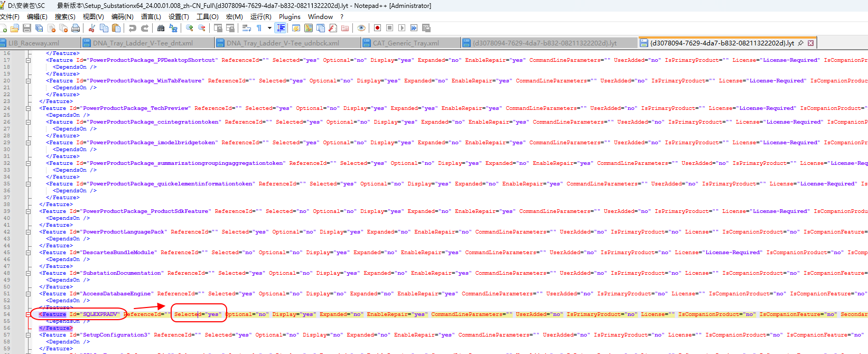
Task: Open the Document List panel icon
Action: 320,28
